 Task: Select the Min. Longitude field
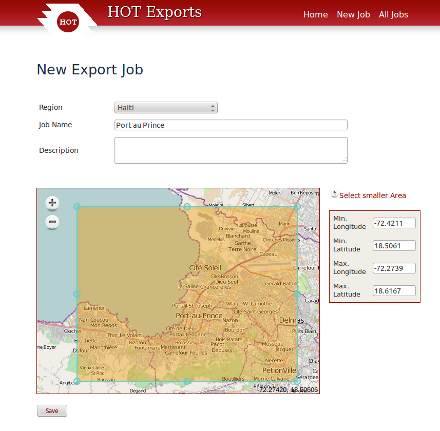(x=394, y=223)
